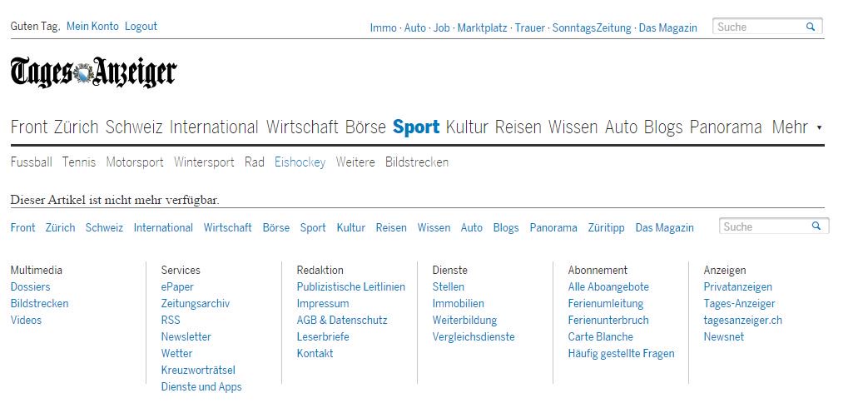The height and width of the screenshot is (413, 868).
Task: Select Wissen in the main navigation
Action: (x=573, y=127)
